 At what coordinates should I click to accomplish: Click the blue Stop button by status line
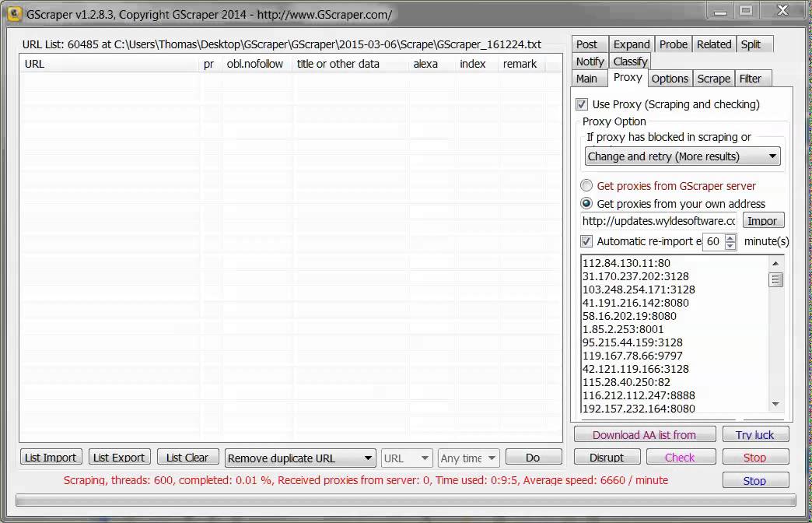tap(755, 480)
